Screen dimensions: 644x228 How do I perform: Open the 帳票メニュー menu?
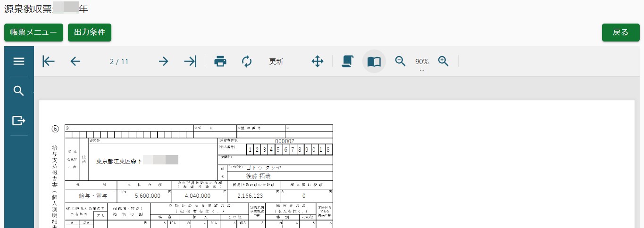[x=33, y=33]
